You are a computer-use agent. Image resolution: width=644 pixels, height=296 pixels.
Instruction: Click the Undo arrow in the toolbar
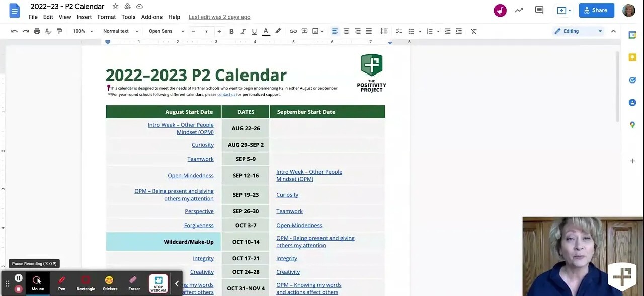click(x=14, y=31)
